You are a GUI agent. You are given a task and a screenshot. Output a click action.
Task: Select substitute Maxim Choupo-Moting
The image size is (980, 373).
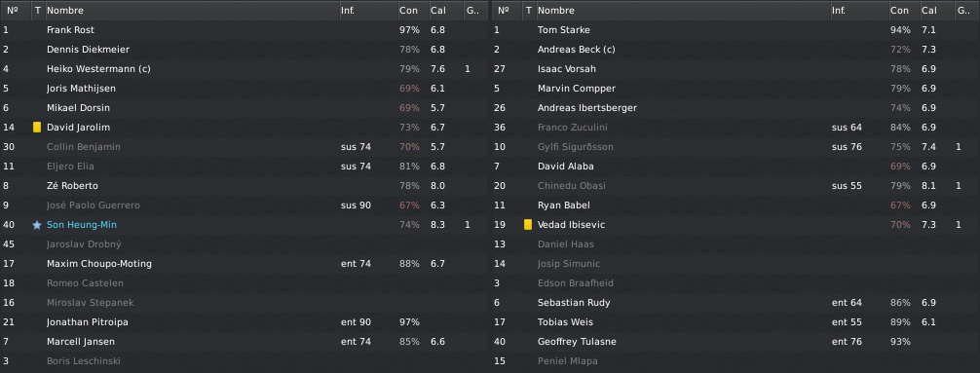coord(244,264)
